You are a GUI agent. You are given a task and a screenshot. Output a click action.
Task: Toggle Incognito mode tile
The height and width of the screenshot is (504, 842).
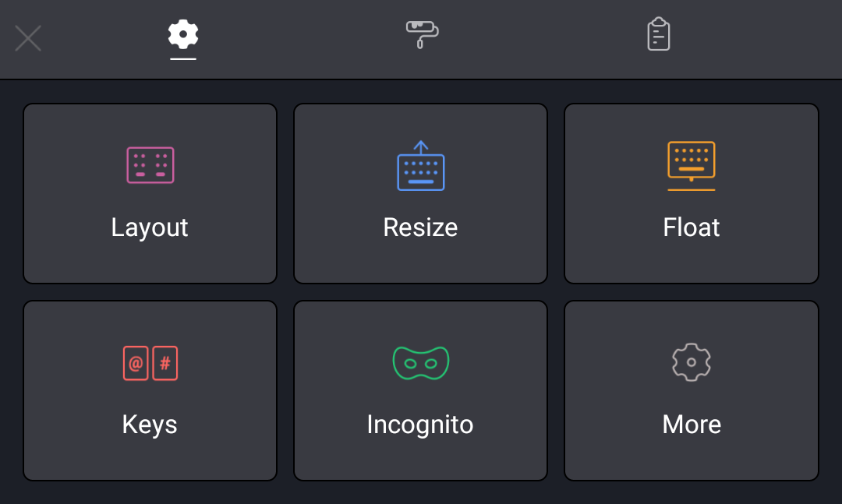click(420, 390)
